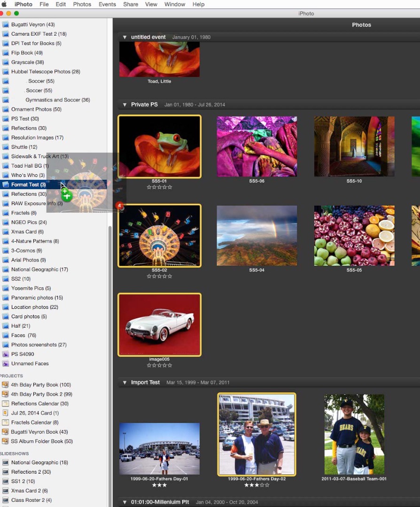Click the Reflections Calendar project icon

tap(5, 404)
